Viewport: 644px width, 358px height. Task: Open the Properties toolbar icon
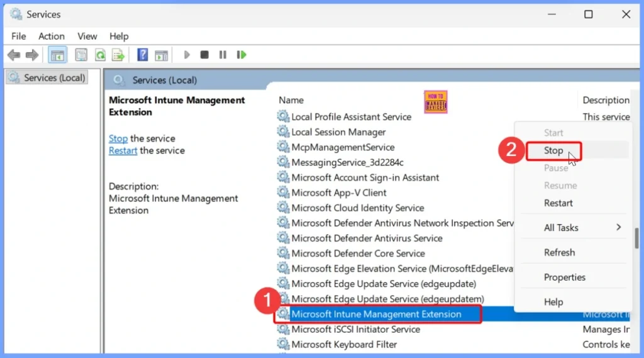(81, 55)
